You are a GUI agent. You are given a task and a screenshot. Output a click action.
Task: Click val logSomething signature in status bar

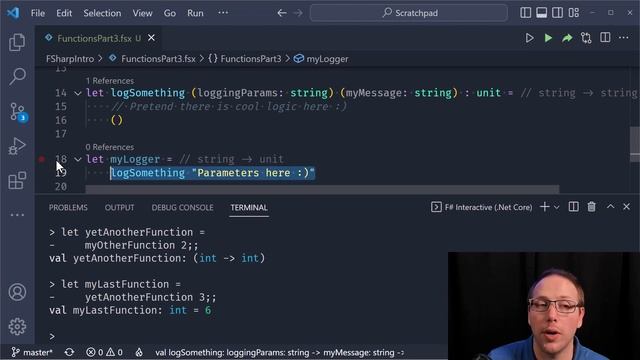[280, 352]
